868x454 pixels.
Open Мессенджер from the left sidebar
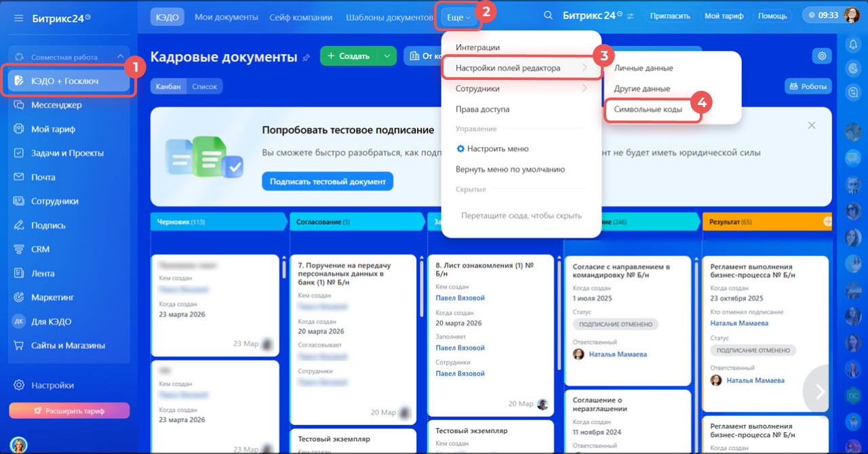click(56, 105)
